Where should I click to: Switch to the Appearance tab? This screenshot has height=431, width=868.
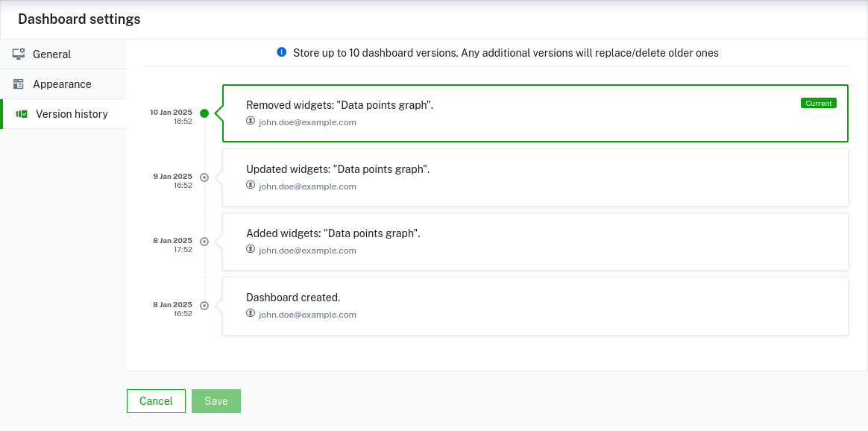pos(62,84)
